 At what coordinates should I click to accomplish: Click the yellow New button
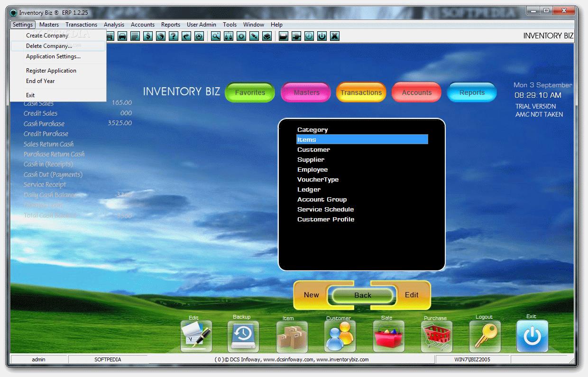[x=312, y=295]
